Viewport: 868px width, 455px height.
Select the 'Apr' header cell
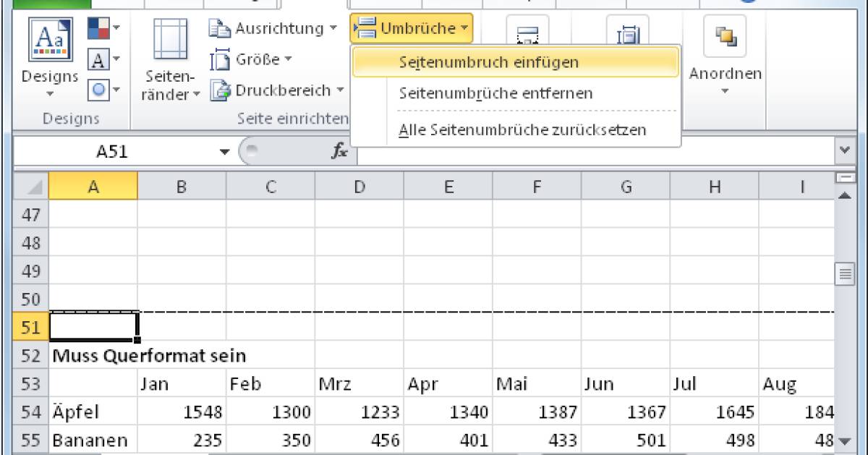point(448,384)
